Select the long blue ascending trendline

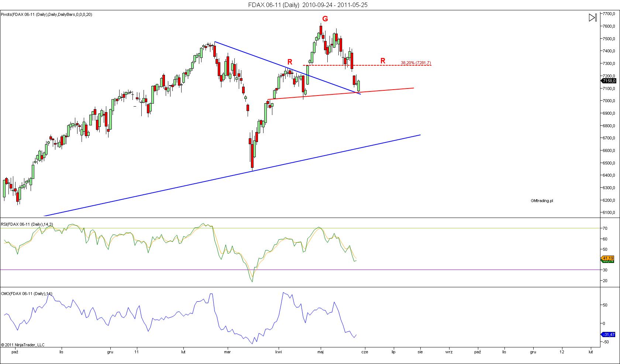point(232,176)
